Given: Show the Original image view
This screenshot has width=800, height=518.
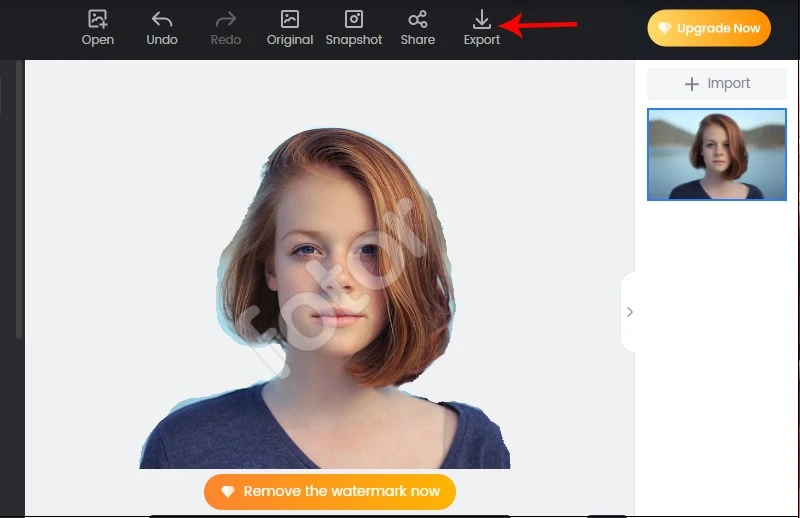Looking at the screenshot, I should point(290,19).
